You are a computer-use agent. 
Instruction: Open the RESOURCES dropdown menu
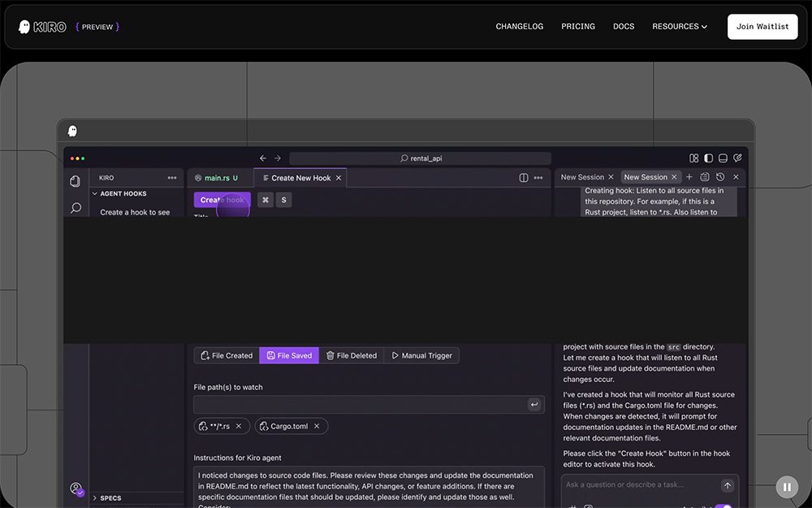(680, 27)
